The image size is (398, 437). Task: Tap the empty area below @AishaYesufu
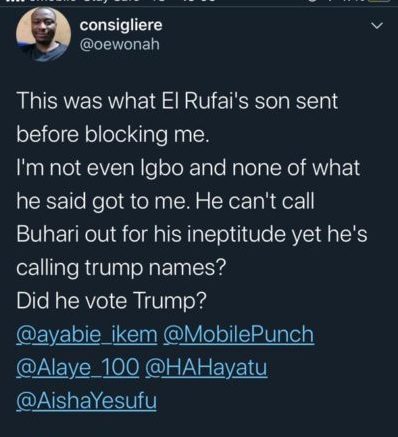tap(199, 425)
